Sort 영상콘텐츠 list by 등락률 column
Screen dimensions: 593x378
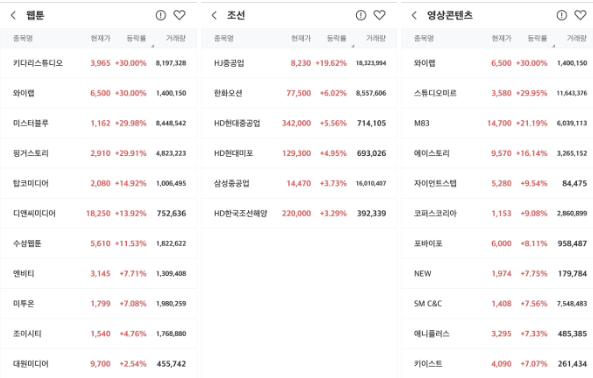pos(537,38)
